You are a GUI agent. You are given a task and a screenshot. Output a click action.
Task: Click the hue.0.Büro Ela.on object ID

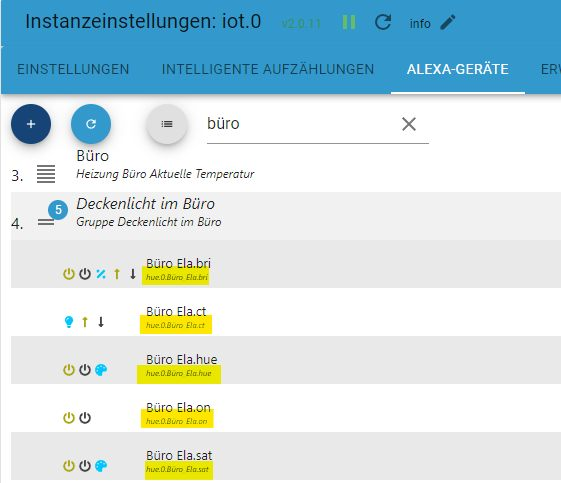(176, 421)
